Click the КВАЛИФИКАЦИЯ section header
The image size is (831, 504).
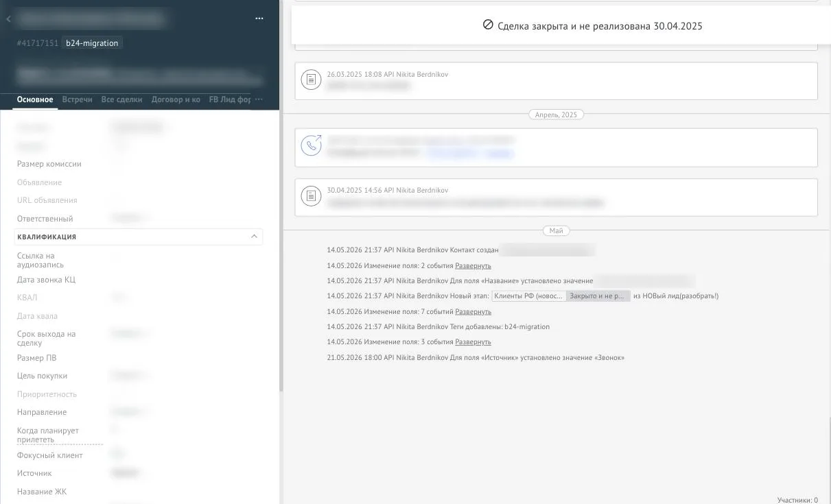click(138, 237)
